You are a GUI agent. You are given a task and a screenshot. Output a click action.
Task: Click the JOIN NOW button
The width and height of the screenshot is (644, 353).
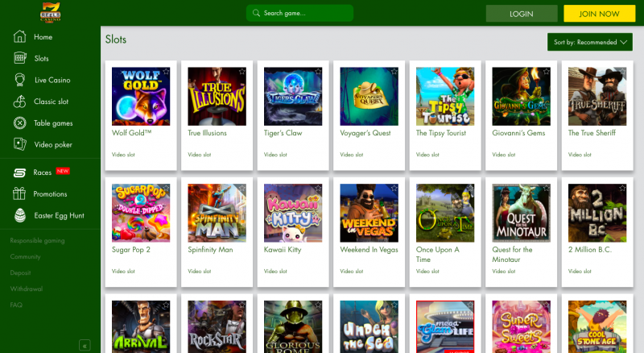coord(599,14)
